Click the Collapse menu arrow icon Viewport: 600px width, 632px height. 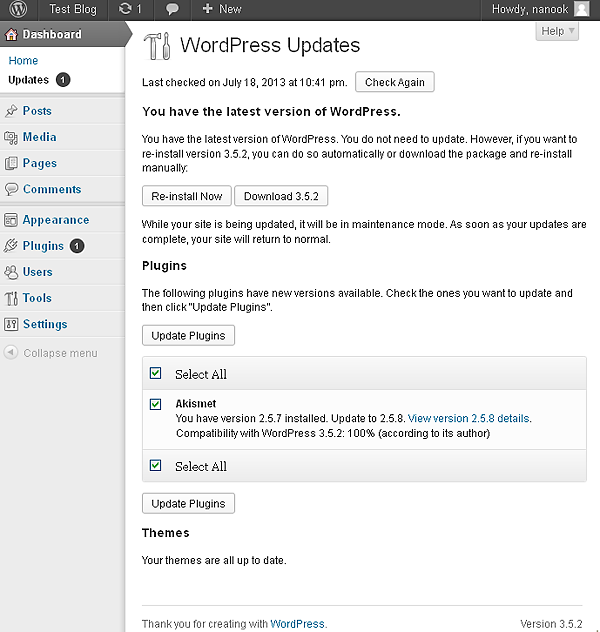11,352
